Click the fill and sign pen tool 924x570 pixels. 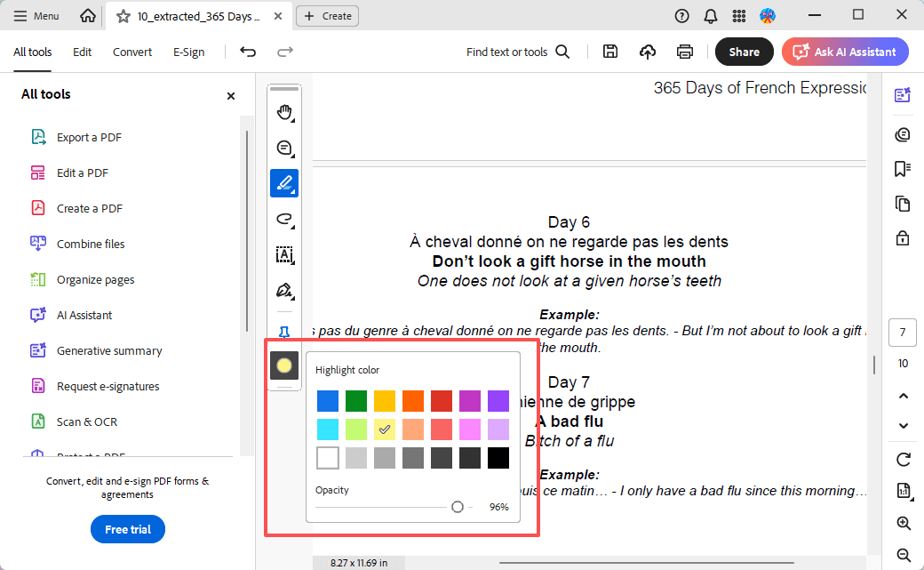pyautogui.click(x=284, y=291)
